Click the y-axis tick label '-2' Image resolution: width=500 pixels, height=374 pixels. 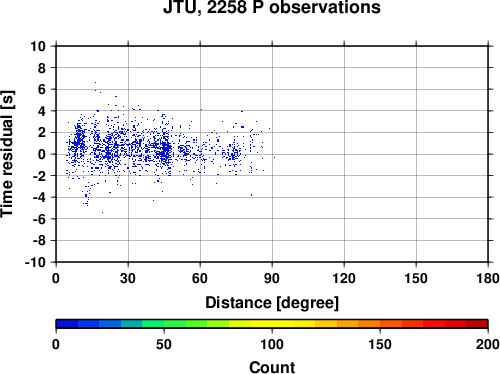point(39,176)
